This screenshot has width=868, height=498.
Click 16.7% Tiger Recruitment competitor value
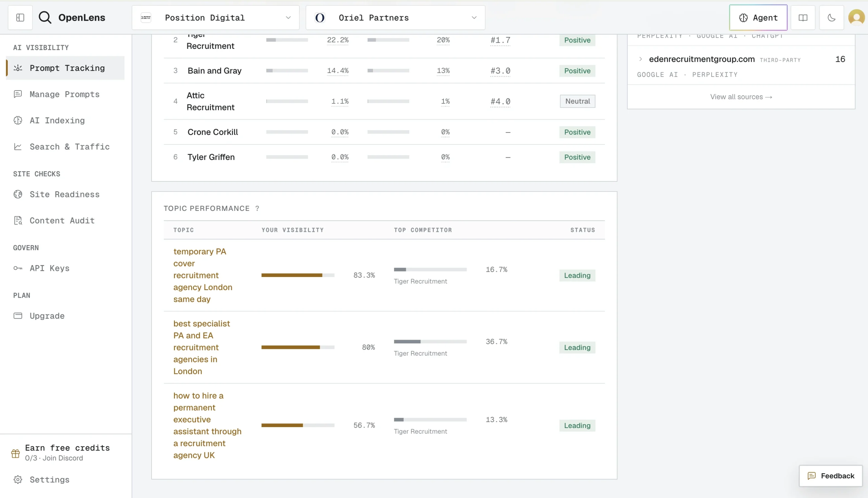497,270
